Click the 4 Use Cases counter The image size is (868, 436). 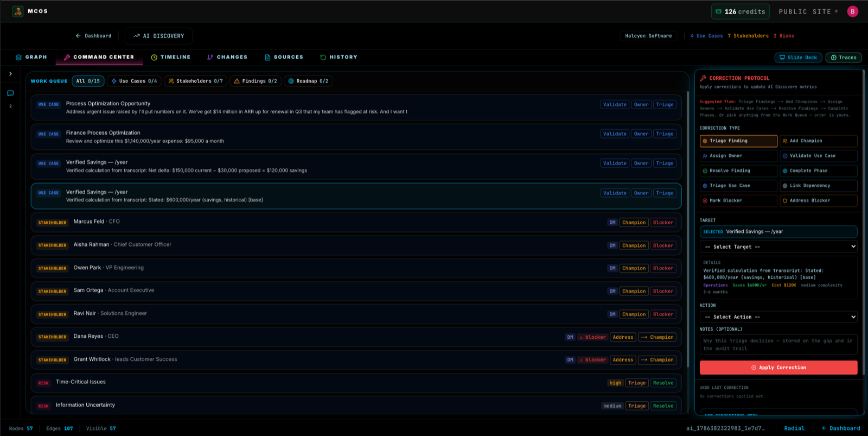pos(706,36)
